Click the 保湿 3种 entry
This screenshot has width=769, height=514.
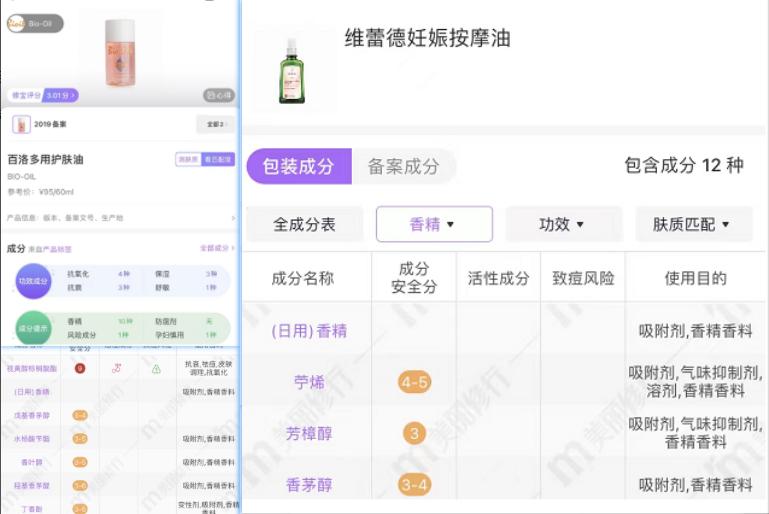pos(186,274)
